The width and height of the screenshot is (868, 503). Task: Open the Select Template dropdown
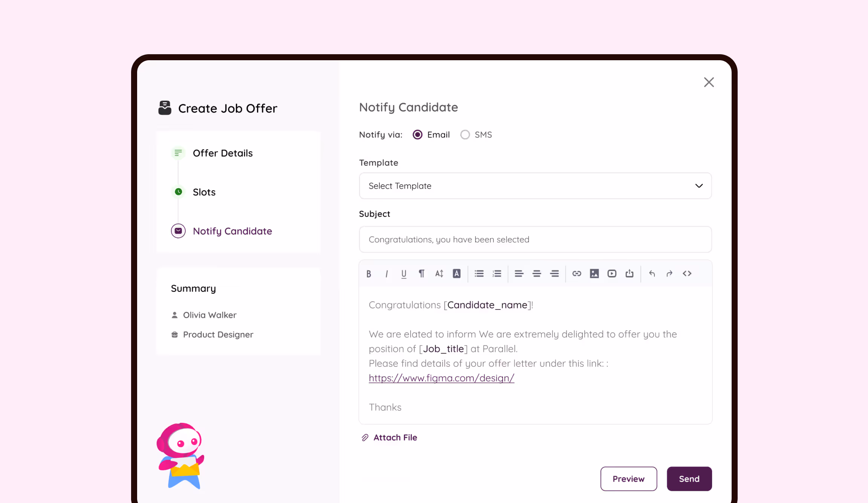tap(535, 186)
